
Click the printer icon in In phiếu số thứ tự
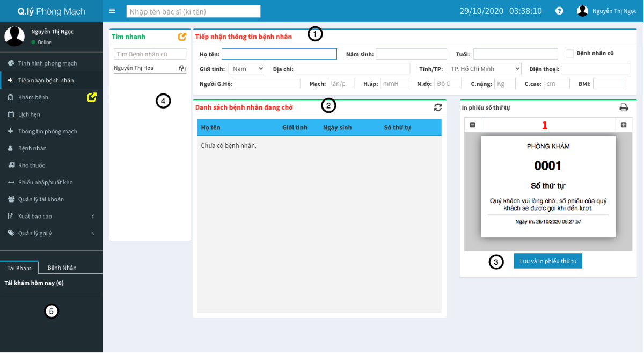click(x=624, y=107)
